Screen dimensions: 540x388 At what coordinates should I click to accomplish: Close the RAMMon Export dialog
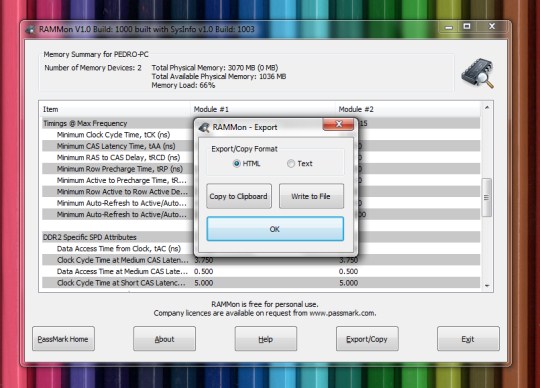[x=338, y=124]
